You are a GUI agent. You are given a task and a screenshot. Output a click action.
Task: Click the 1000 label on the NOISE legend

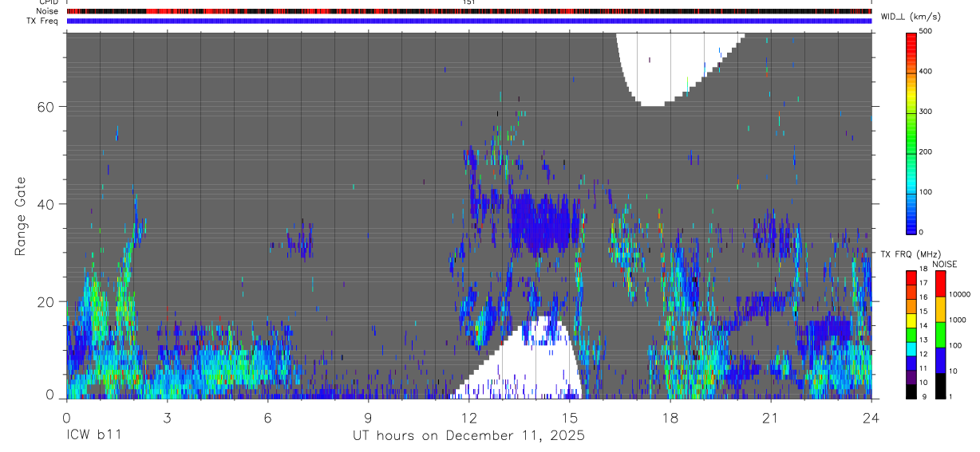[x=958, y=320]
